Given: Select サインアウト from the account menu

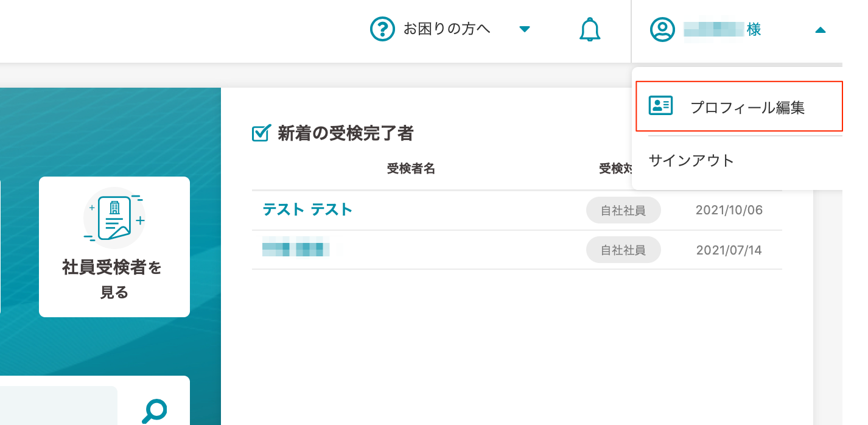Looking at the screenshot, I should [691, 160].
